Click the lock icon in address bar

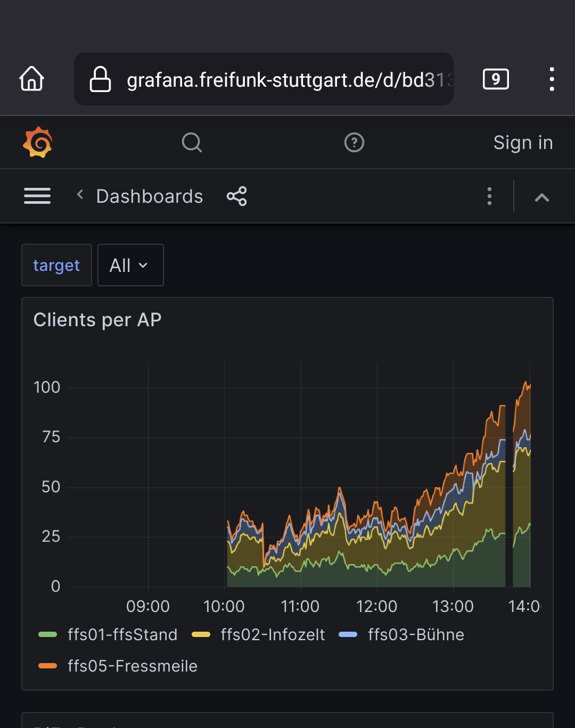point(100,79)
